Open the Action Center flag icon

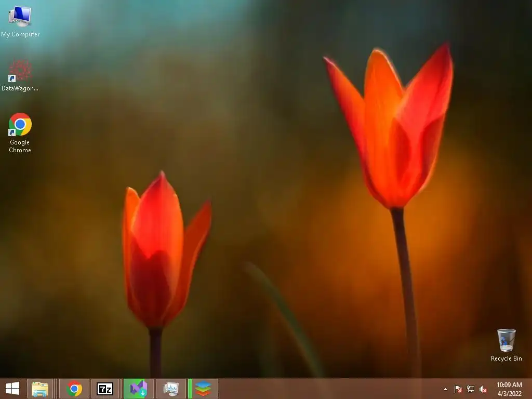coord(458,389)
